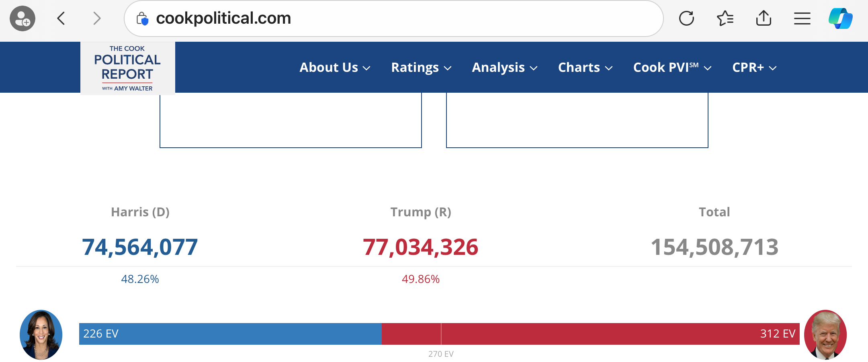Launch the Copilot icon
Image resolution: width=868 pixels, height=362 pixels.
(841, 18)
